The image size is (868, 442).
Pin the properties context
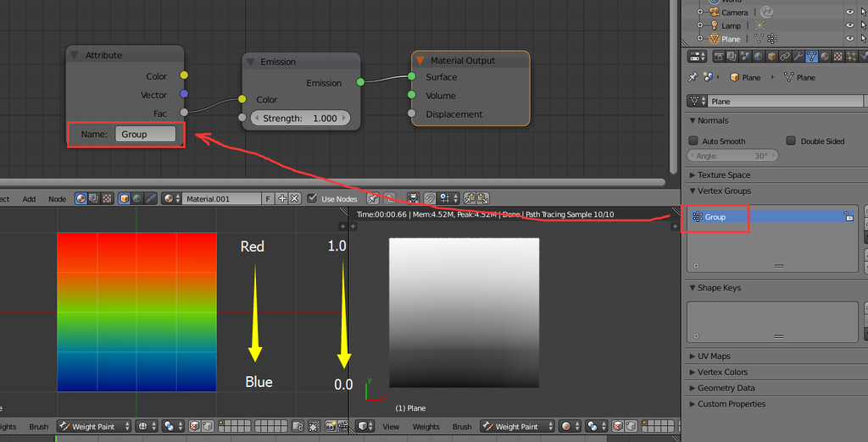(693, 77)
